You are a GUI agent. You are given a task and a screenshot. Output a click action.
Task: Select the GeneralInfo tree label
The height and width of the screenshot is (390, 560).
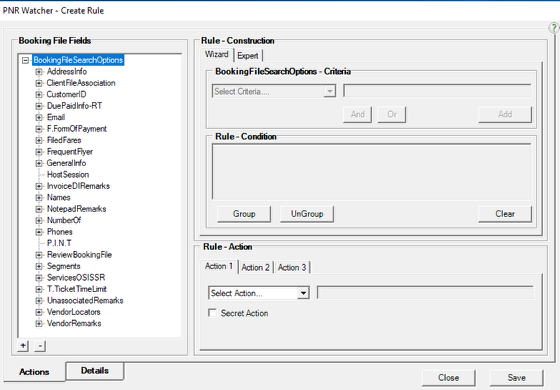(x=66, y=163)
